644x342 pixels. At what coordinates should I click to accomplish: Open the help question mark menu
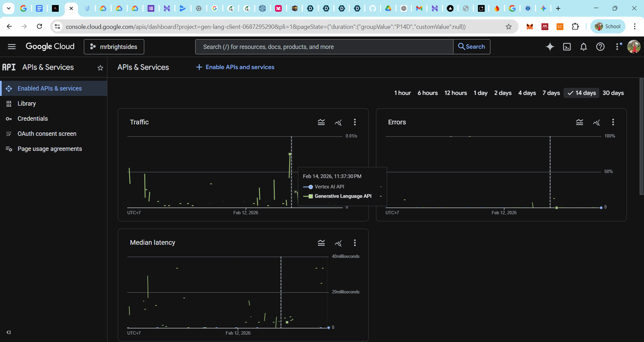click(x=600, y=47)
